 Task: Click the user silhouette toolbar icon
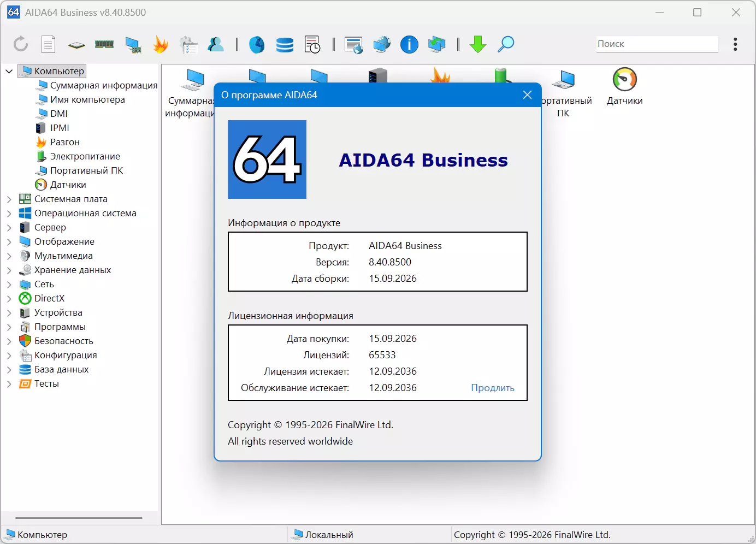[x=216, y=44]
